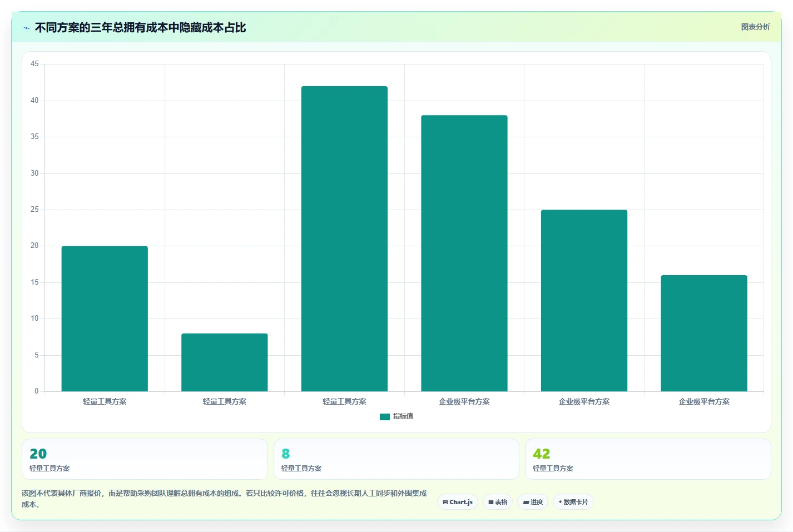Open the stat card showing 42
This screenshot has width=793, height=532.
point(648,459)
